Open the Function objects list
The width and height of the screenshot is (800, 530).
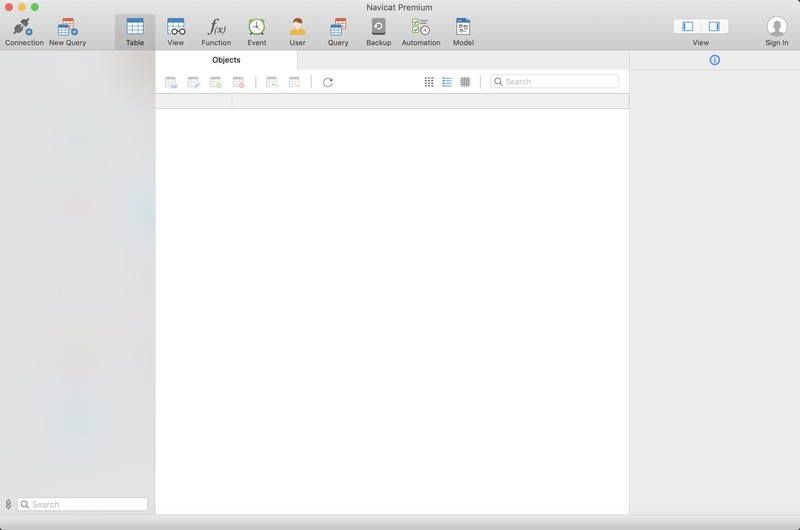tap(216, 32)
